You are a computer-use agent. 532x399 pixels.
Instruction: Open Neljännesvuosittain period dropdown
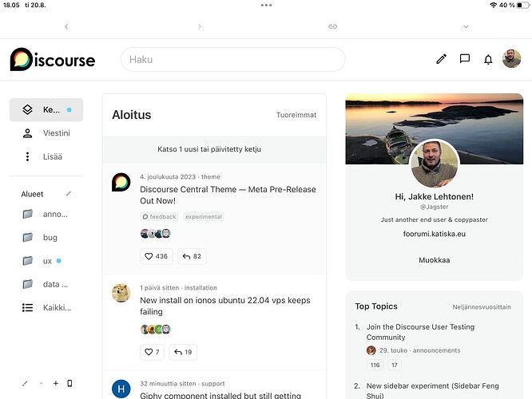click(x=482, y=307)
